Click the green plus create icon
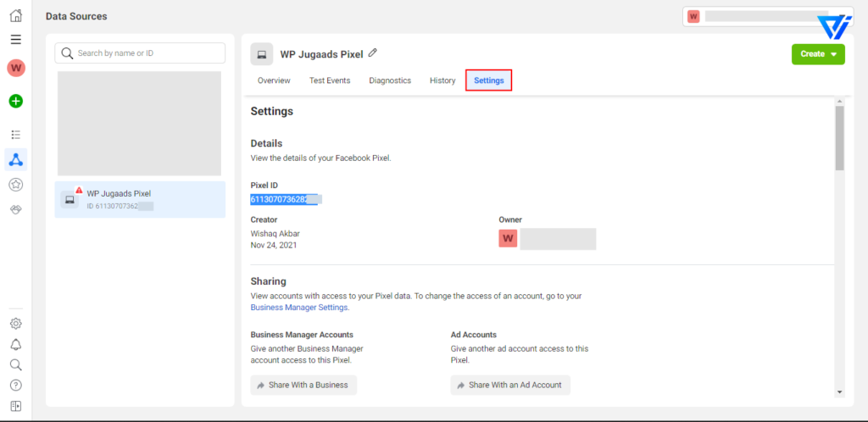This screenshot has width=868, height=422. point(16,101)
